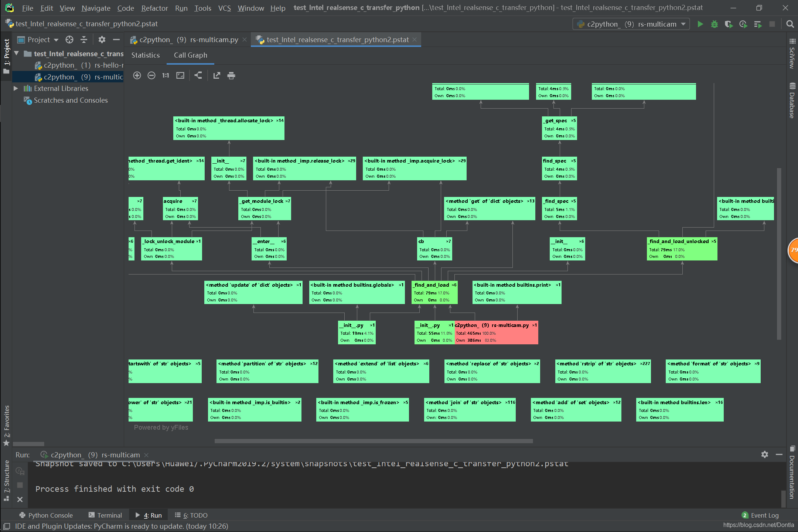
Task: Reset call graph zoom to 1:1
Action: coord(165,75)
